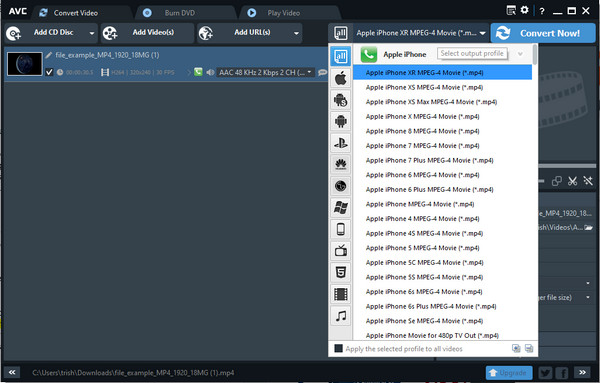The width and height of the screenshot is (600, 383).
Task: Open the Windows devices category icon
Action: pos(340,208)
